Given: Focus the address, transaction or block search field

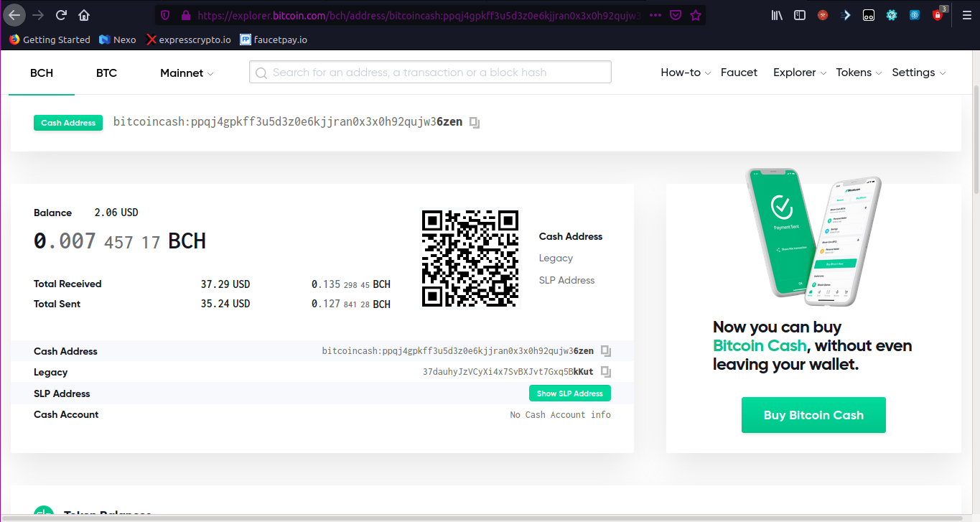Looking at the screenshot, I should [430, 73].
